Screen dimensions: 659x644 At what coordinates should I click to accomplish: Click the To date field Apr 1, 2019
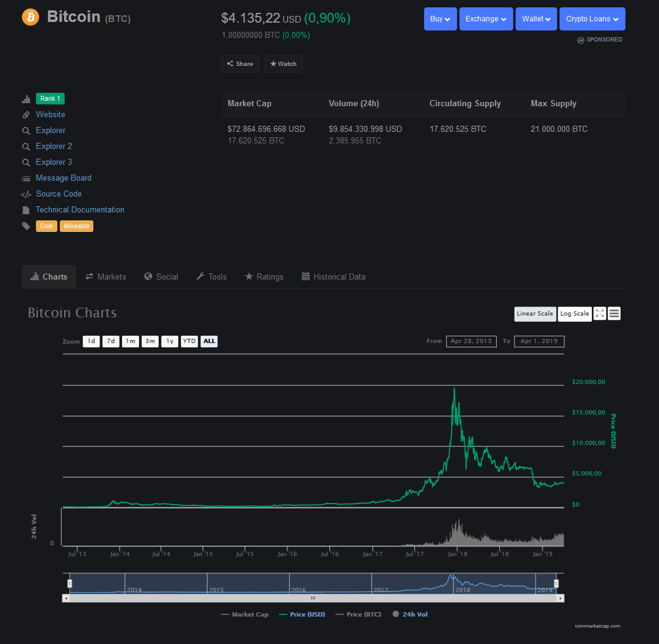pyautogui.click(x=539, y=341)
